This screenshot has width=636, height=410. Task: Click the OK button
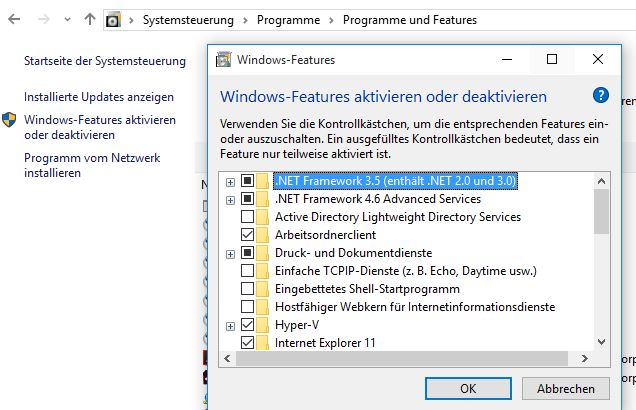[x=468, y=389]
